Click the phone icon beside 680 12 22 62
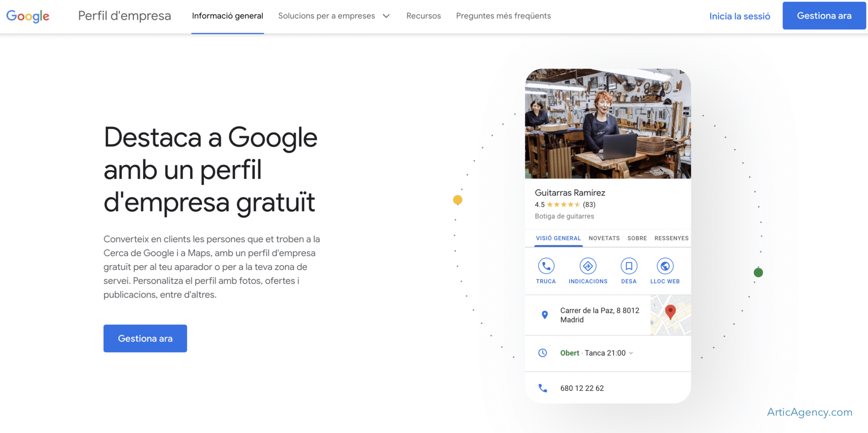Viewport: 868px width, 433px height. pyautogui.click(x=542, y=388)
